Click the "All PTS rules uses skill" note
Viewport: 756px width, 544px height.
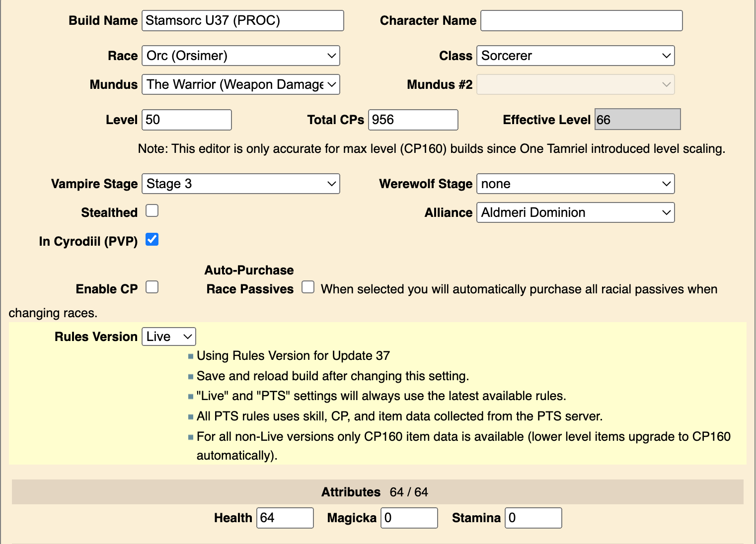399,416
